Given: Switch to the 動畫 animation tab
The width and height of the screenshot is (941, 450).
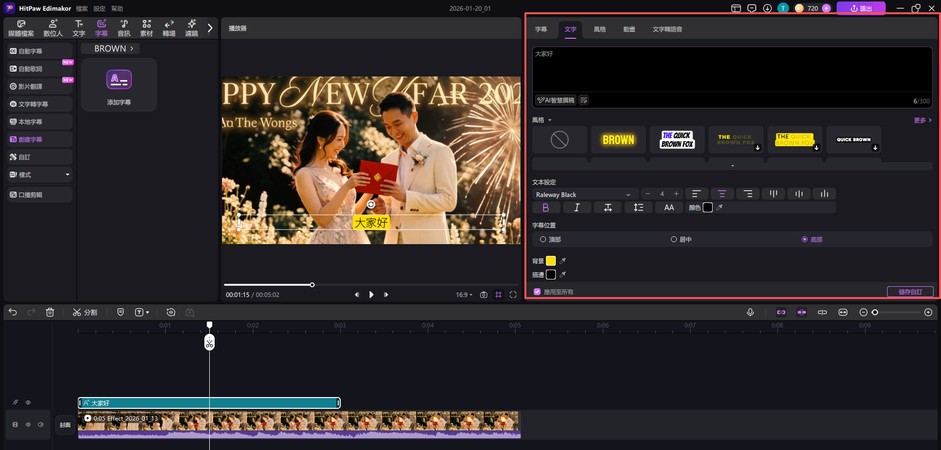Looking at the screenshot, I should 629,30.
